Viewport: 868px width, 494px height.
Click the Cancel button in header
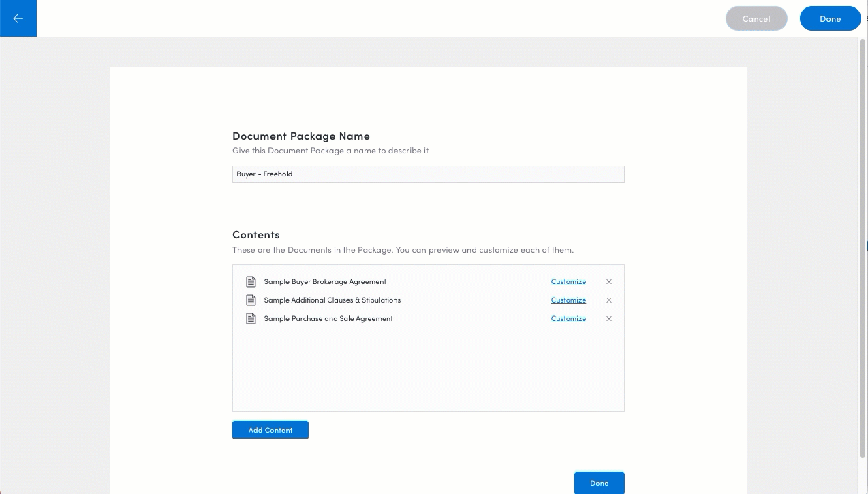pos(756,19)
